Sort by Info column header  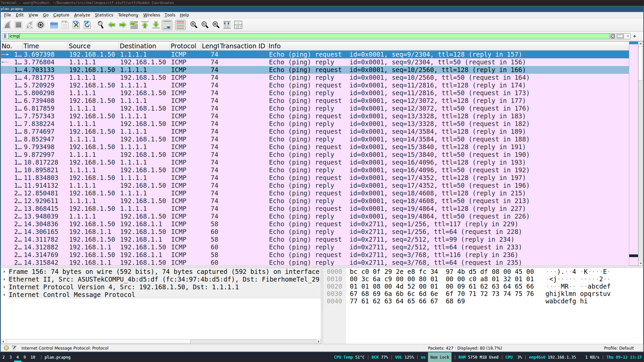[x=448, y=46]
